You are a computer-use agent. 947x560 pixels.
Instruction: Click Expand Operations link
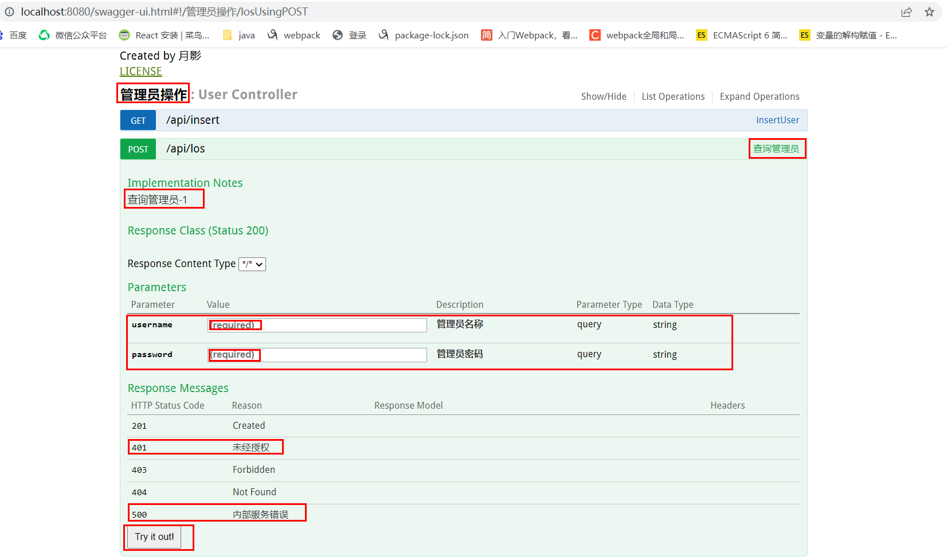coord(760,97)
